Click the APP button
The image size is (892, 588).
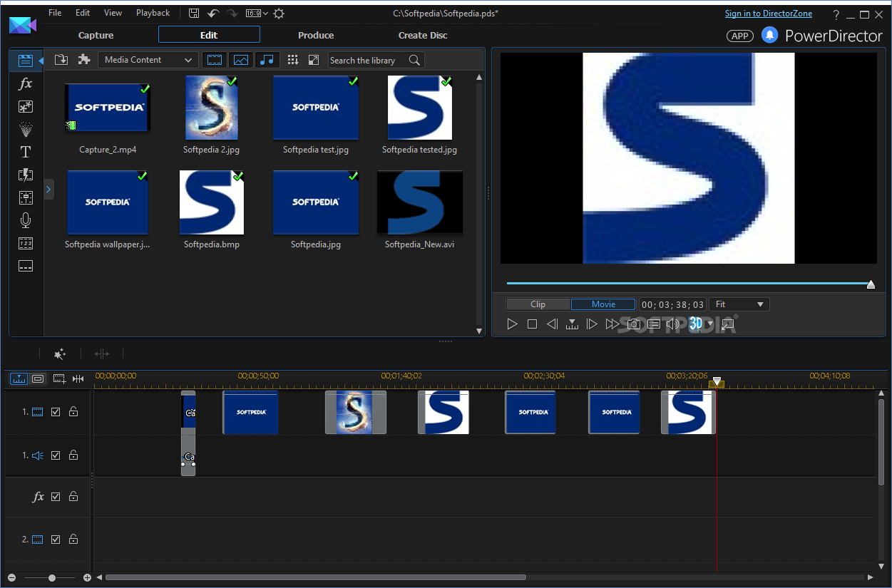click(x=740, y=36)
